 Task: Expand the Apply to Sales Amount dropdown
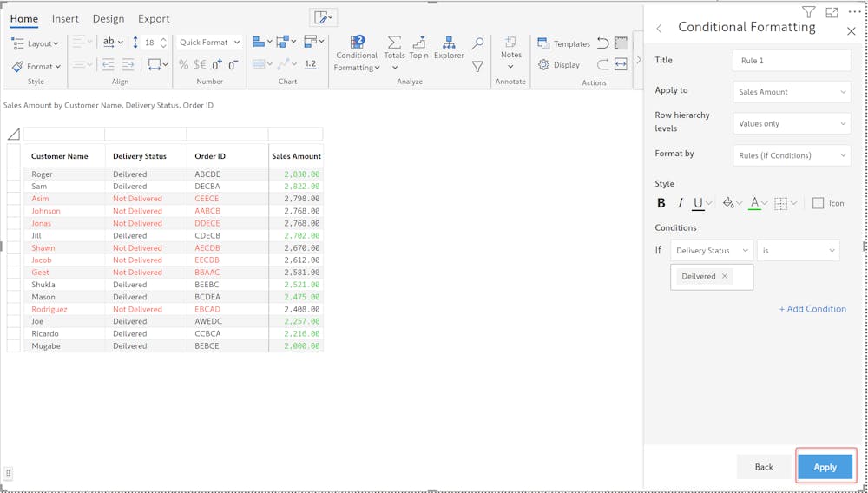click(x=792, y=92)
